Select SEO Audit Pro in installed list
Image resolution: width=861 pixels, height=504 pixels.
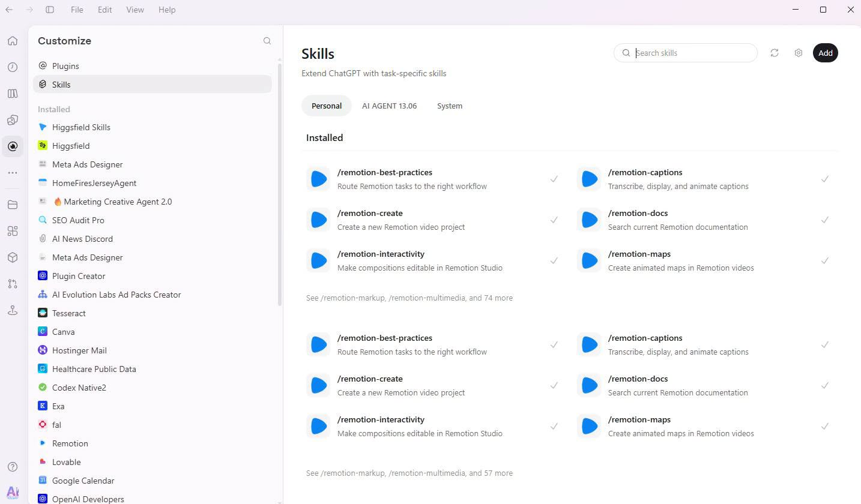(153, 220)
